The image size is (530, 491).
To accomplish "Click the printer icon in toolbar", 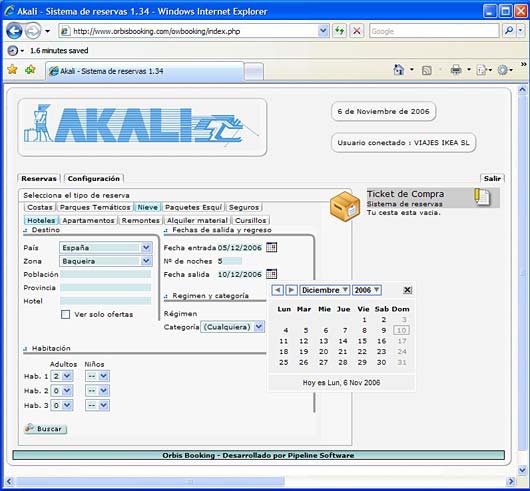I will point(456,70).
